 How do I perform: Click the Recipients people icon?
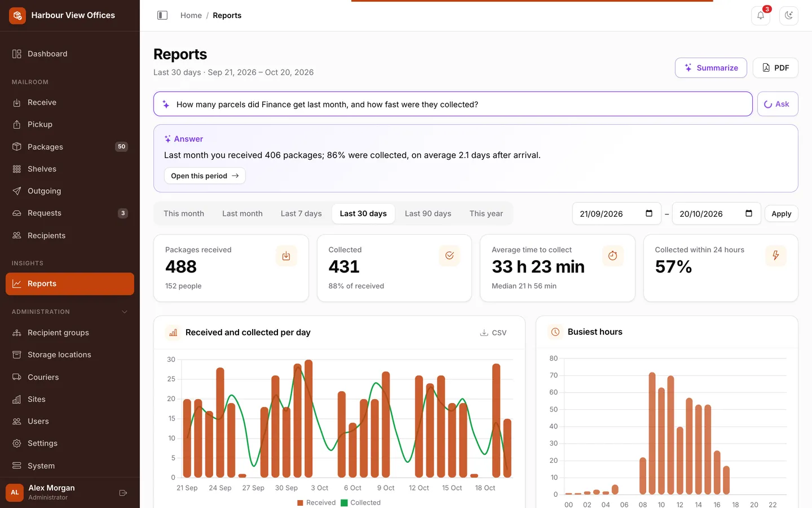(x=17, y=235)
